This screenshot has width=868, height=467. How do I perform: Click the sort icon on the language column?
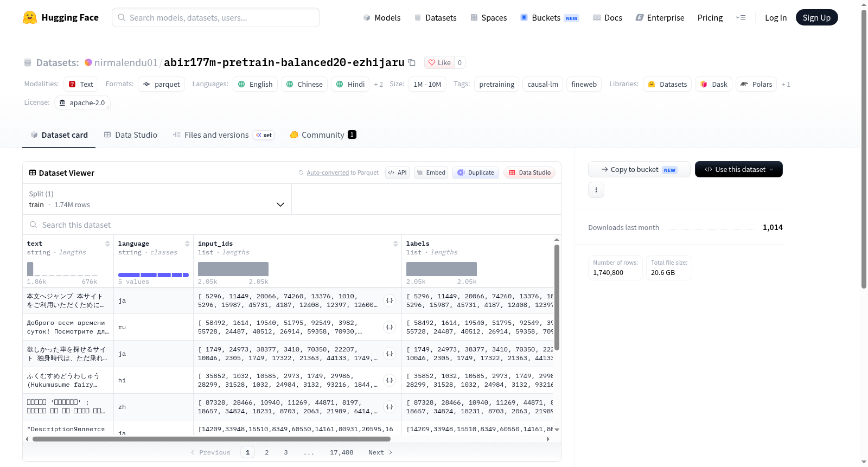[187, 244]
